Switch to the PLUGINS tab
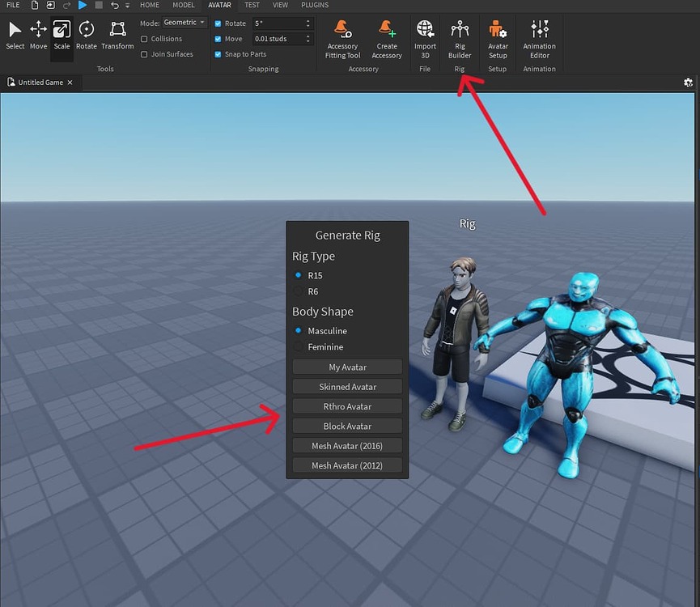 [x=315, y=5]
